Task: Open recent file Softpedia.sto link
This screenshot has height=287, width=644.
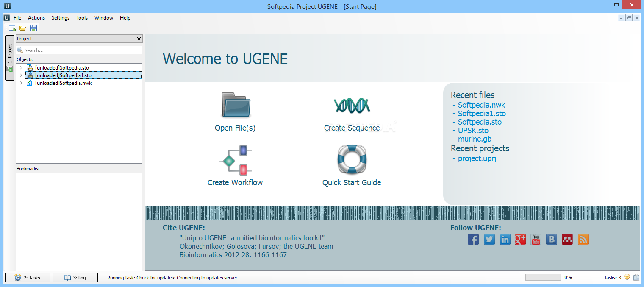Action: [x=480, y=122]
